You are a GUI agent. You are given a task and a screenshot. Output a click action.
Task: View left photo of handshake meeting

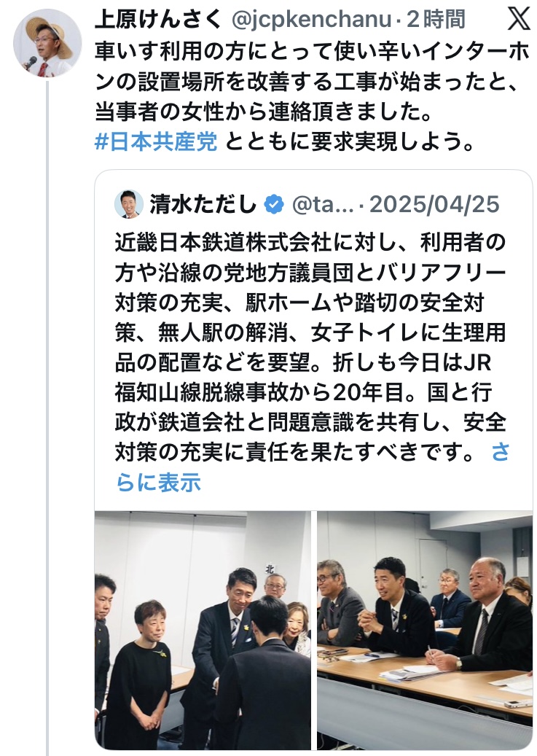203,631
